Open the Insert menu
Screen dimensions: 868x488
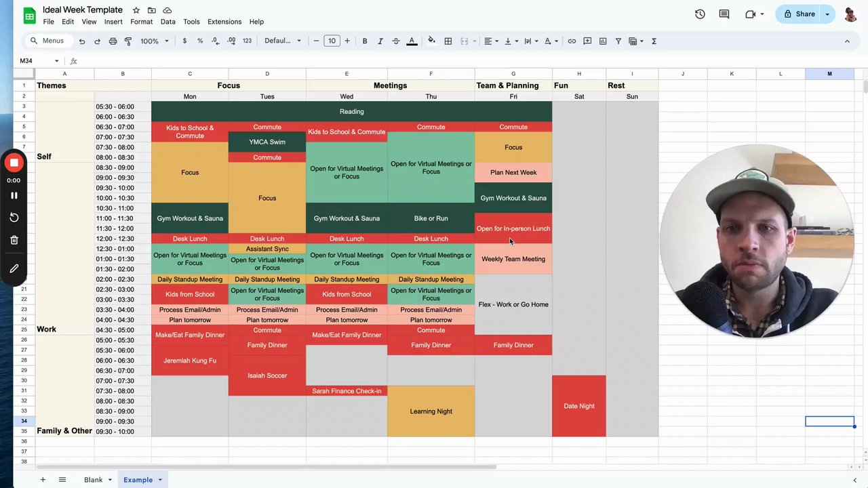tap(113, 22)
